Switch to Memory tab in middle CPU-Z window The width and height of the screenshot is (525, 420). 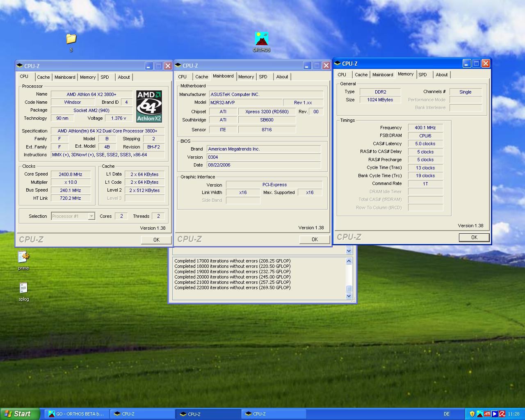pos(246,77)
